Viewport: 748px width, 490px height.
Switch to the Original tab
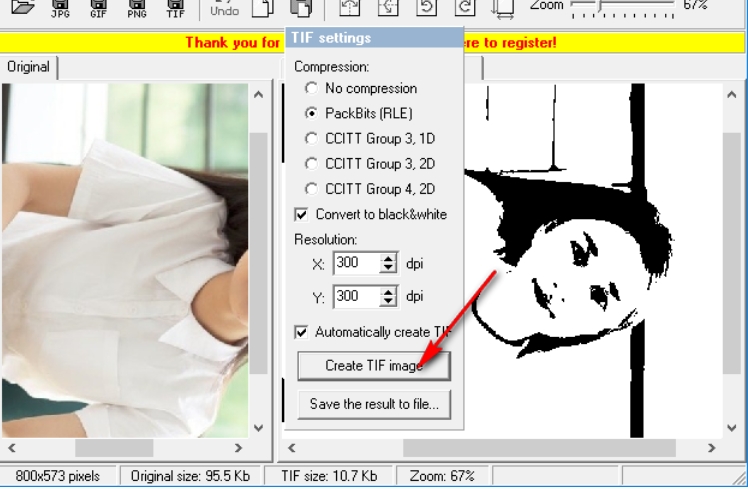point(28,67)
